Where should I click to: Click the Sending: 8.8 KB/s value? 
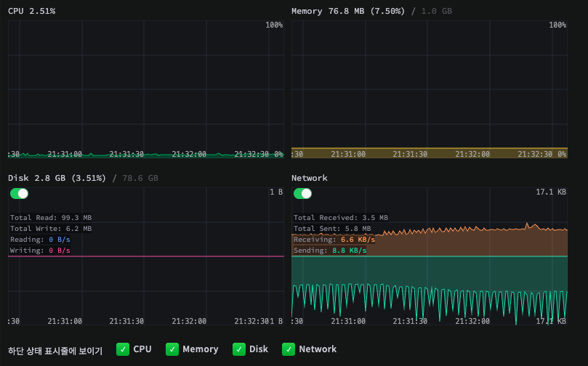click(x=349, y=251)
